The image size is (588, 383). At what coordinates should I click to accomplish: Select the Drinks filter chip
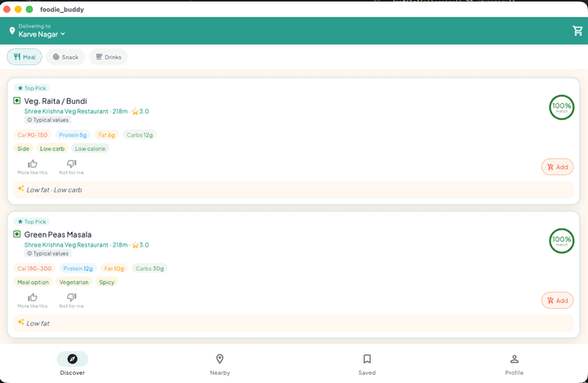click(x=108, y=57)
